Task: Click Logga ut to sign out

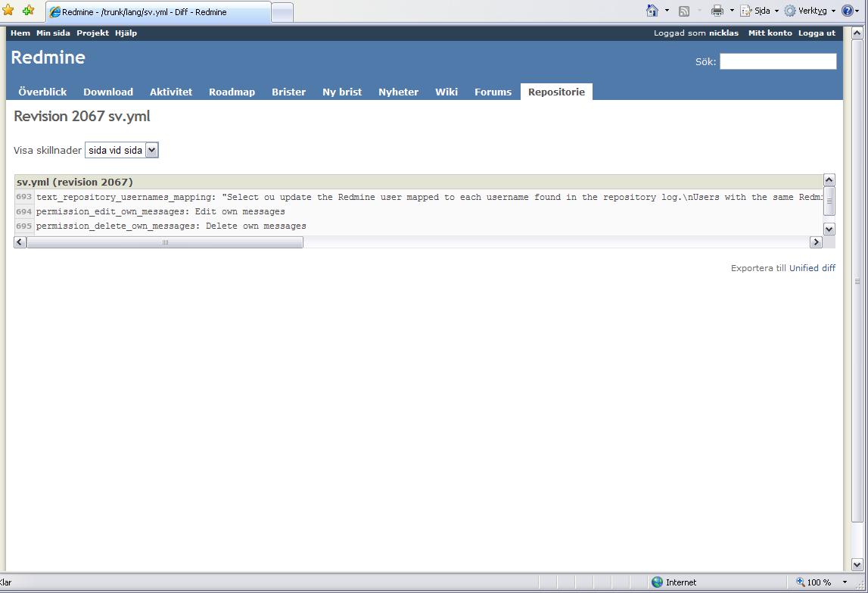Action: tap(817, 33)
